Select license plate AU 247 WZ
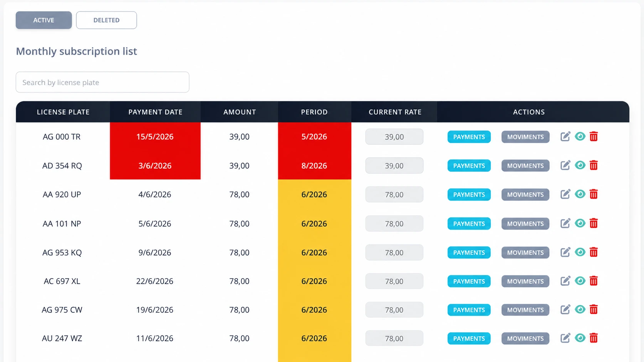Image resolution: width=644 pixels, height=362 pixels. (62, 338)
